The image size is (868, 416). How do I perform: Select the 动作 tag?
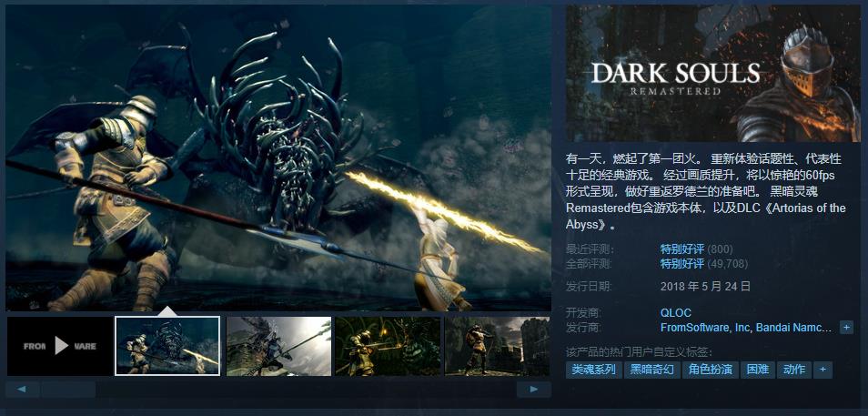pos(793,370)
